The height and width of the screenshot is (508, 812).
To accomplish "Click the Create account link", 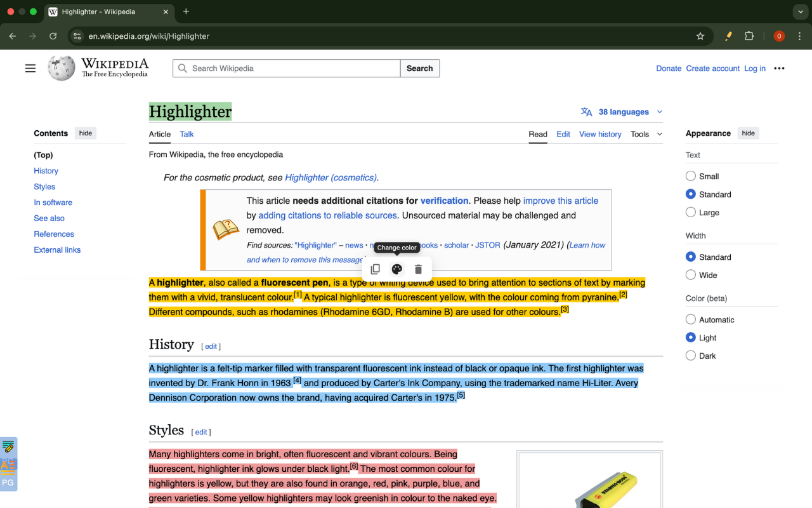I will pyautogui.click(x=712, y=69).
